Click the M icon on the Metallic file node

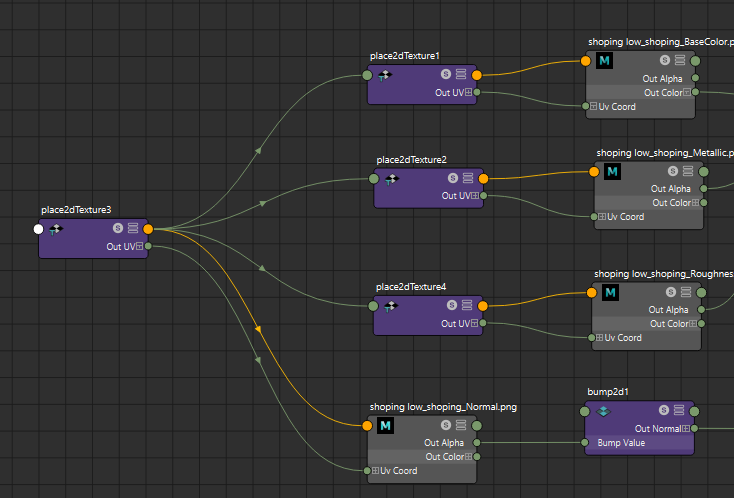tap(612, 171)
